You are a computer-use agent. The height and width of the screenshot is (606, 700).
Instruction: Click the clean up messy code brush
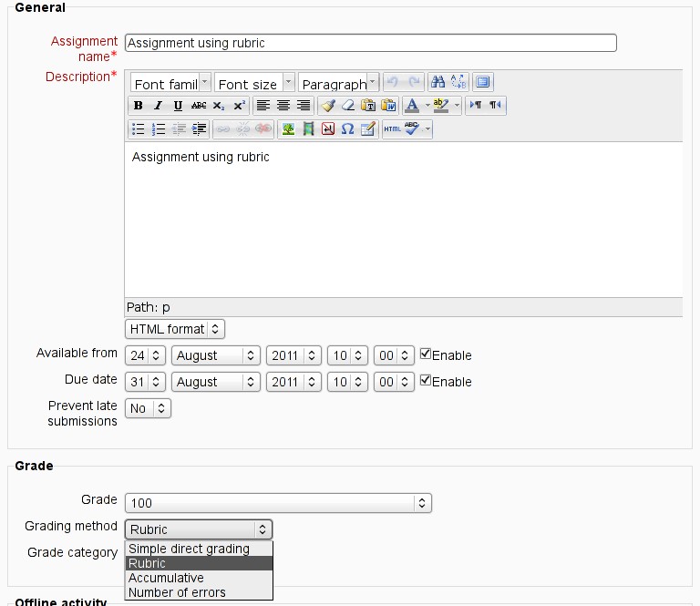328,106
